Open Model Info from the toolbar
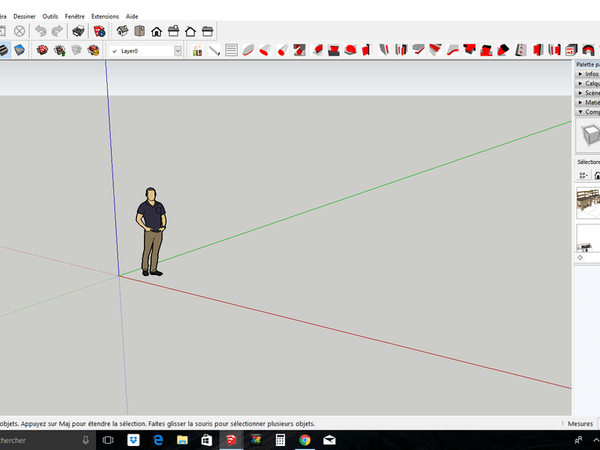Screen dimensions: 600x450 [99, 31]
